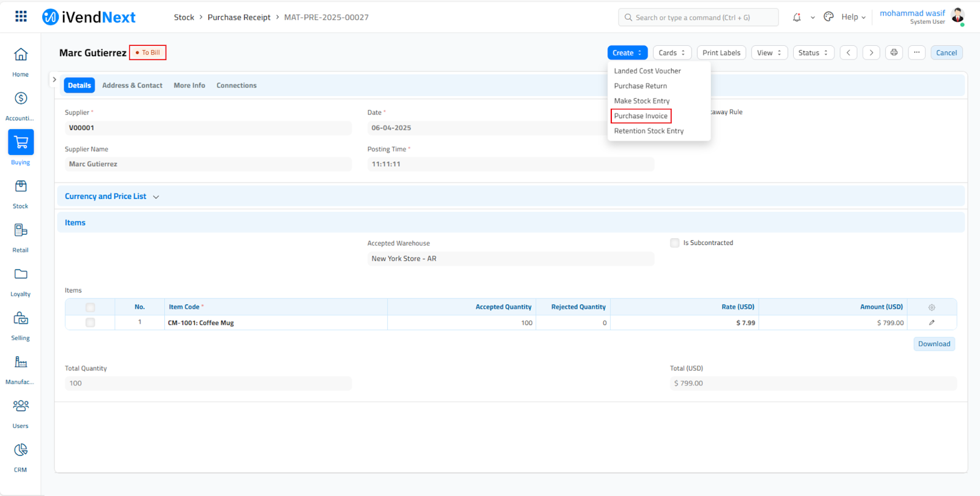The height and width of the screenshot is (496, 980).
Task: Check the row 1 Coffee Mug checkbox
Action: (x=90, y=323)
